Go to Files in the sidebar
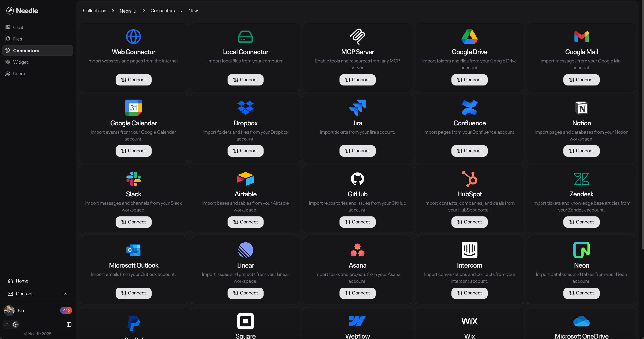Screen dimensions: 644x339 click(17, 39)
